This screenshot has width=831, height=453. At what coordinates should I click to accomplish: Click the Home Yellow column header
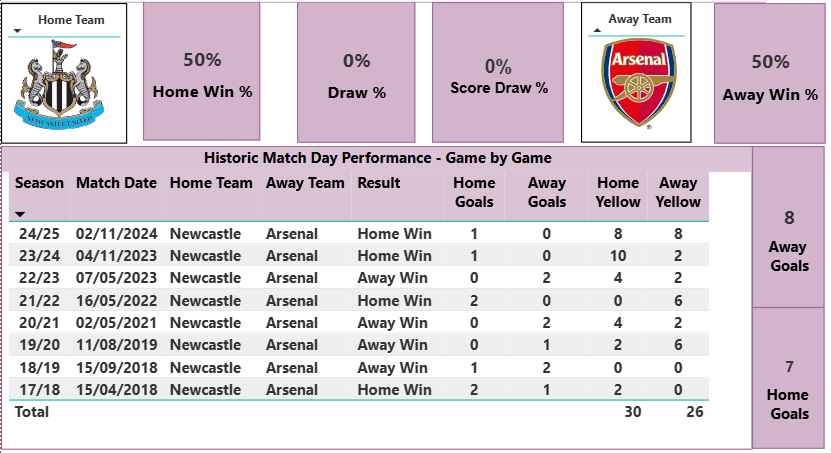617,192
